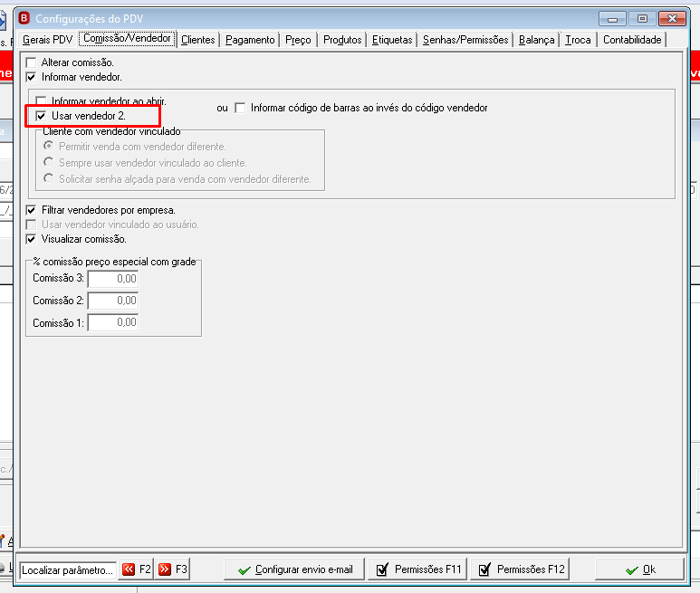
Task: Enable the Alterar comissão checkbox
Action: [32, 62]
